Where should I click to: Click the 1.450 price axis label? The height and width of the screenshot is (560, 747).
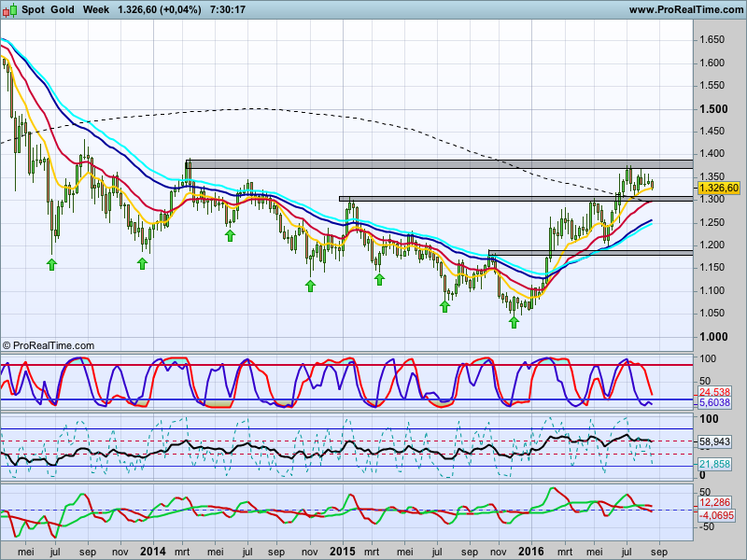pyautogui.click(x=712, y=131)
